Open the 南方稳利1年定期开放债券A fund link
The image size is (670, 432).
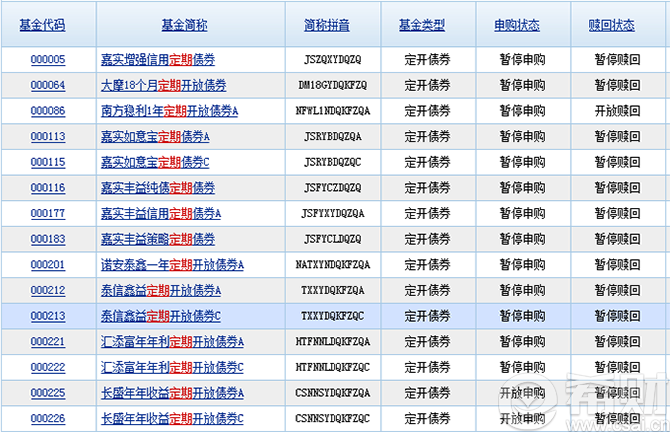point(169,111)
